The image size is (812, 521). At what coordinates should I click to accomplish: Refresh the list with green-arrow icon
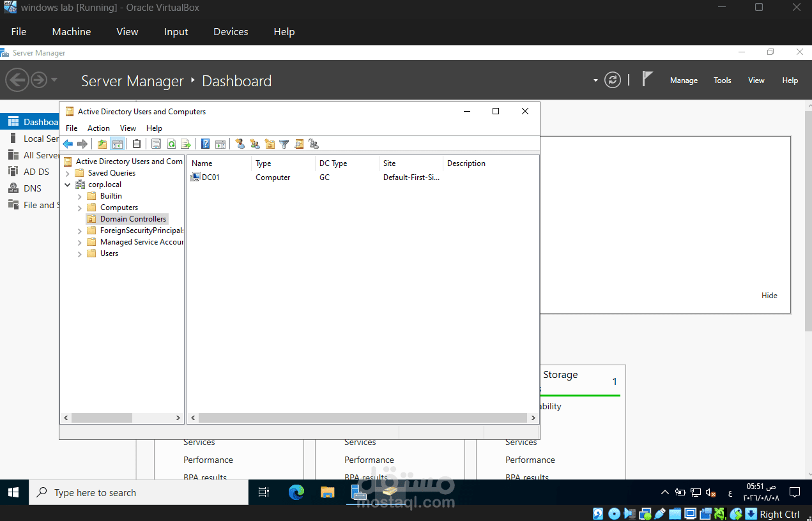pyautogui.click(x=171, y=144)
